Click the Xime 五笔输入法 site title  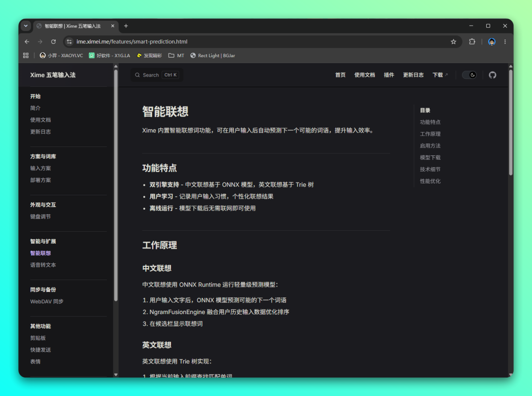pyautogui.click(x=53, y=75)
